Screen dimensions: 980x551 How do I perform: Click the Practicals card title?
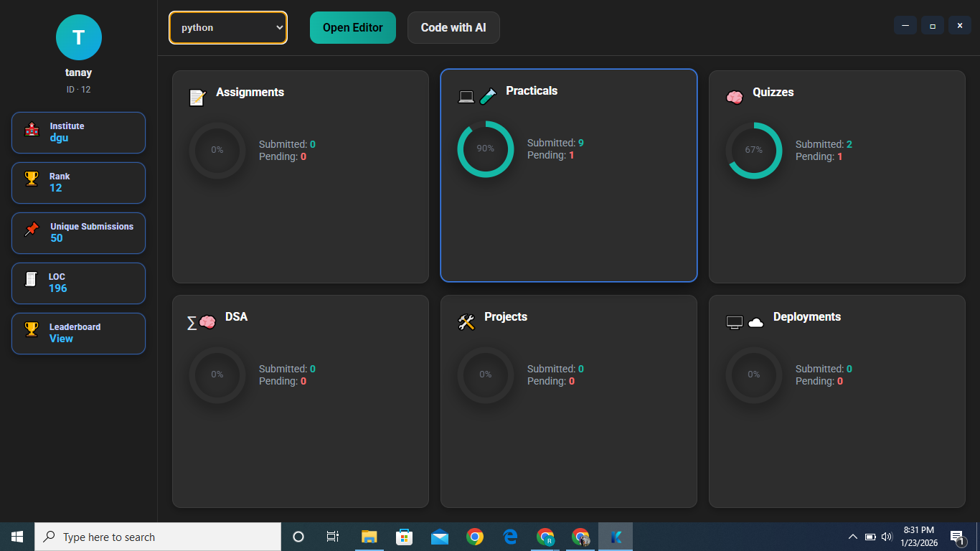click(532, 90)
